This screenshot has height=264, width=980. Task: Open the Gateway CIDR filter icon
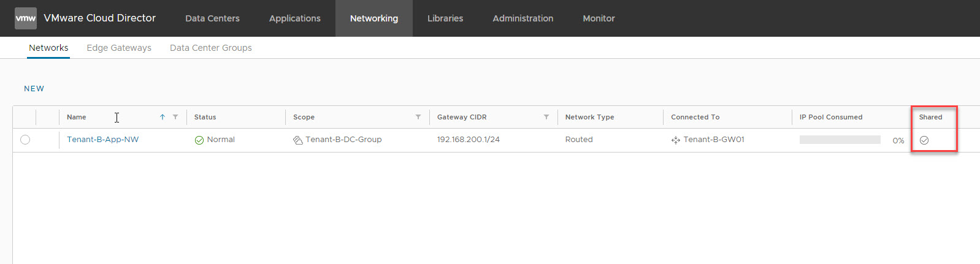tap(546, 117)
